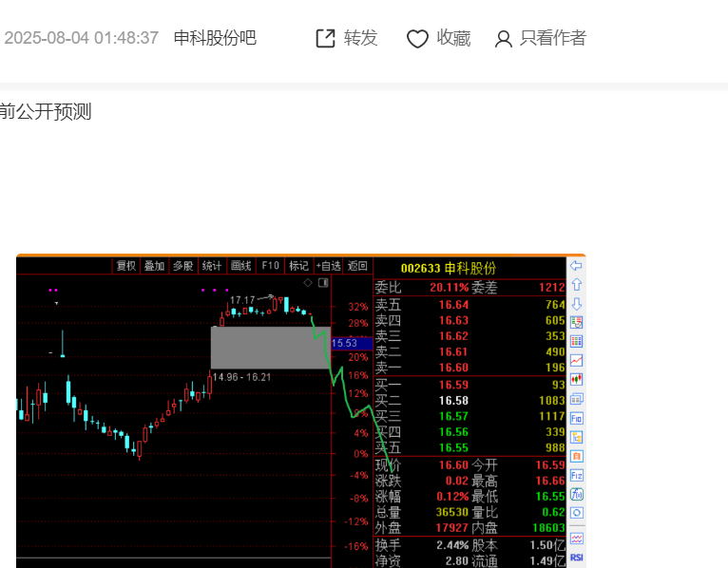Click the left arrow back icon

point(576,265)
